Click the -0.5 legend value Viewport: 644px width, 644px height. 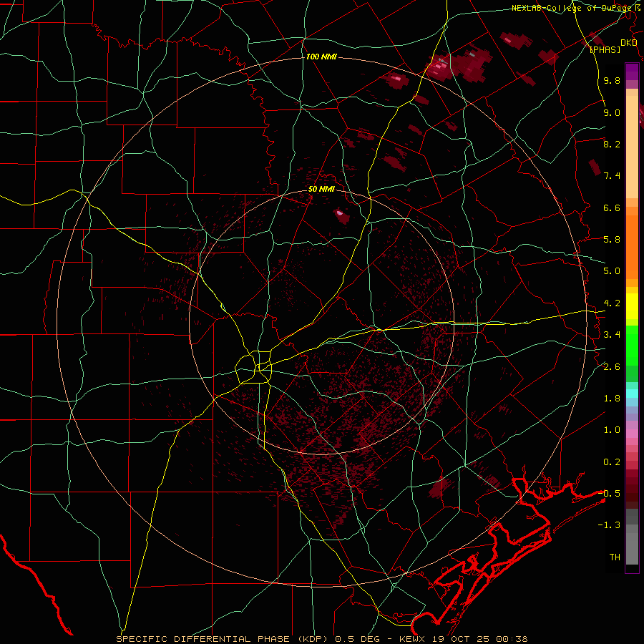point(609,494)
